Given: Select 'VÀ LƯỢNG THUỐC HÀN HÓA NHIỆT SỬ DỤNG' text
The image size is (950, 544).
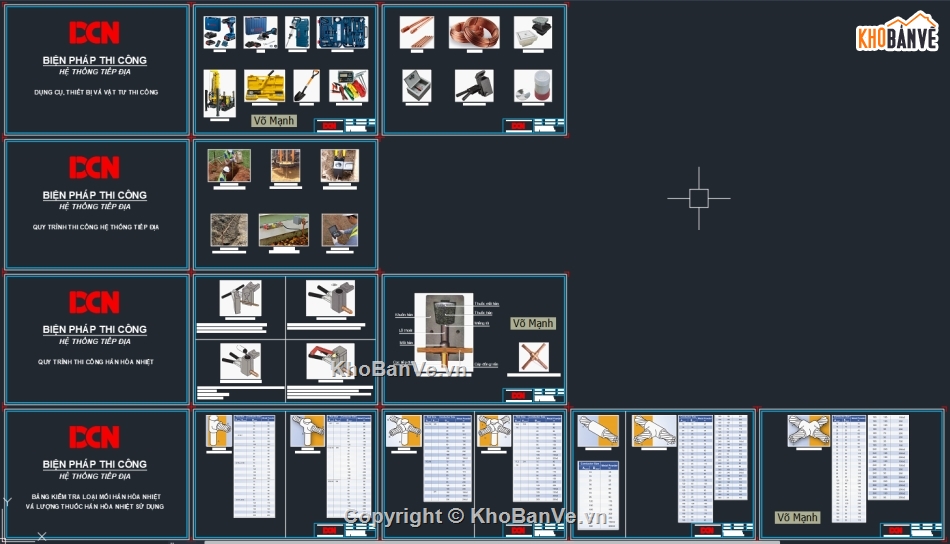Looking at the screenshot, I should point(95,506).
